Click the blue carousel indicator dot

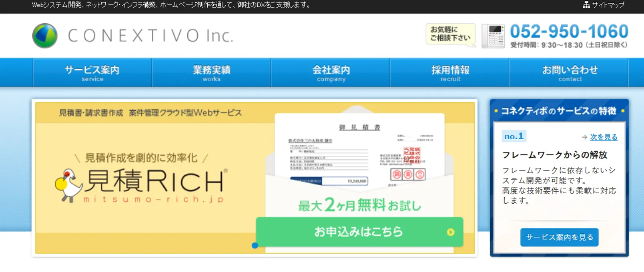pyautogui.click(x=255, y=245)
